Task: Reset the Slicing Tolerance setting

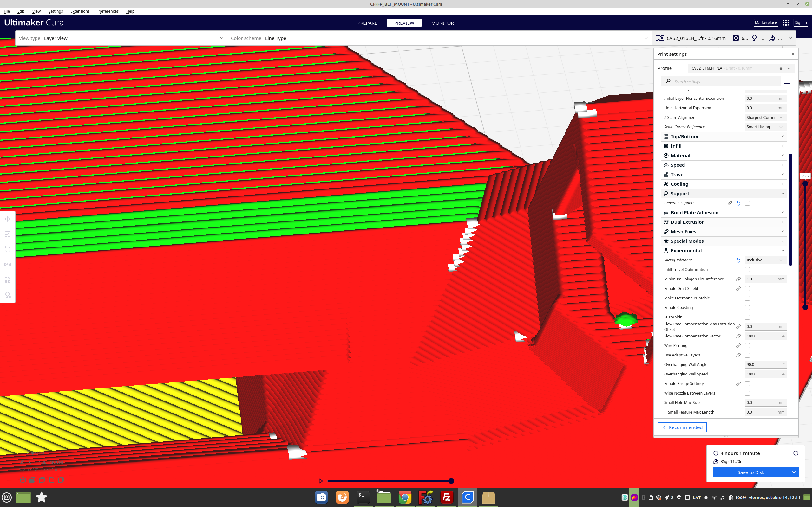Action: 738,260
